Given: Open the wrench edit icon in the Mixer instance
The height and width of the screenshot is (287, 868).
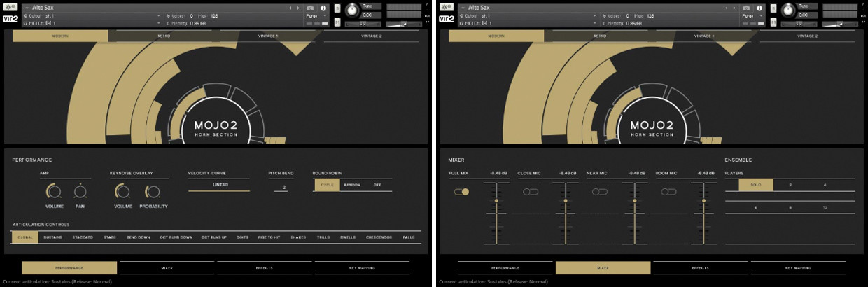Looking at the screenshot, I should pyautogui.click(x=447, y=8).
